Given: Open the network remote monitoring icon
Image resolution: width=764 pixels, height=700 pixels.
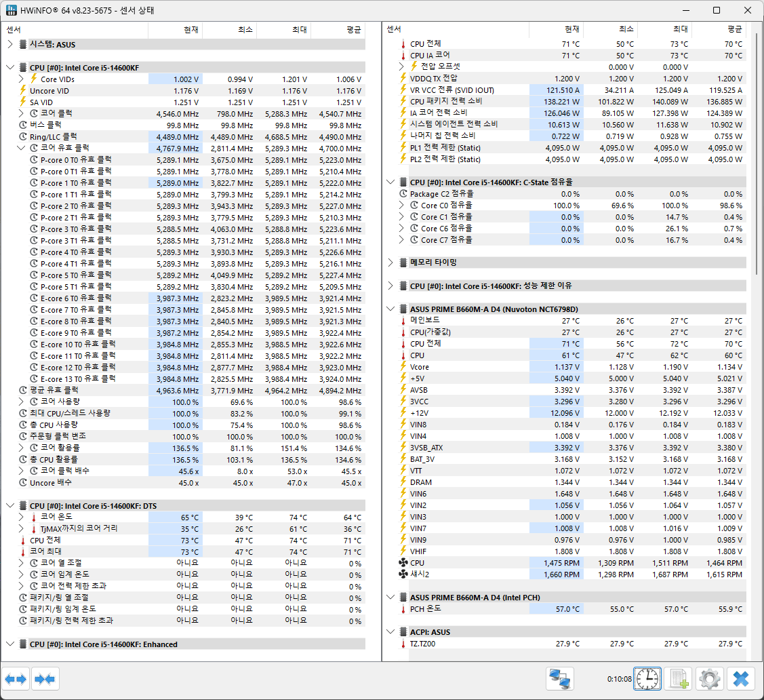Looking at the screenshot, I should (x=560, y=679).
